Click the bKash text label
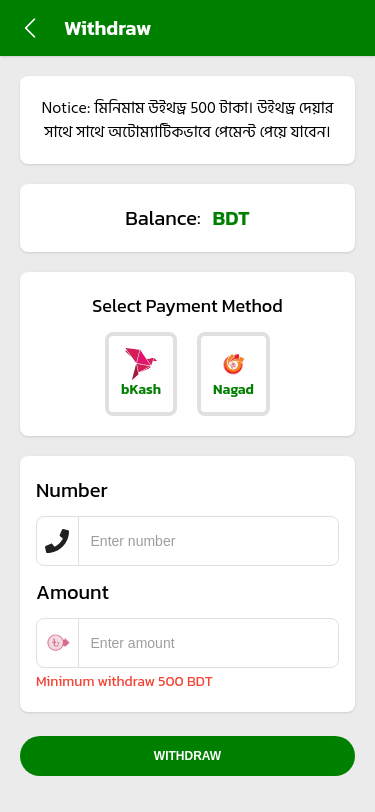 coord(141,390)
